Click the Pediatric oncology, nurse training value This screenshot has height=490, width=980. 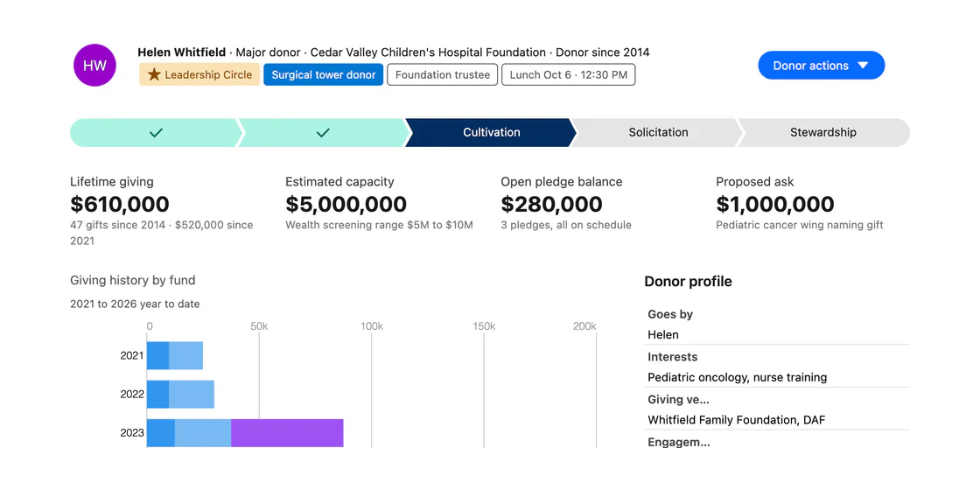[738, 377]
